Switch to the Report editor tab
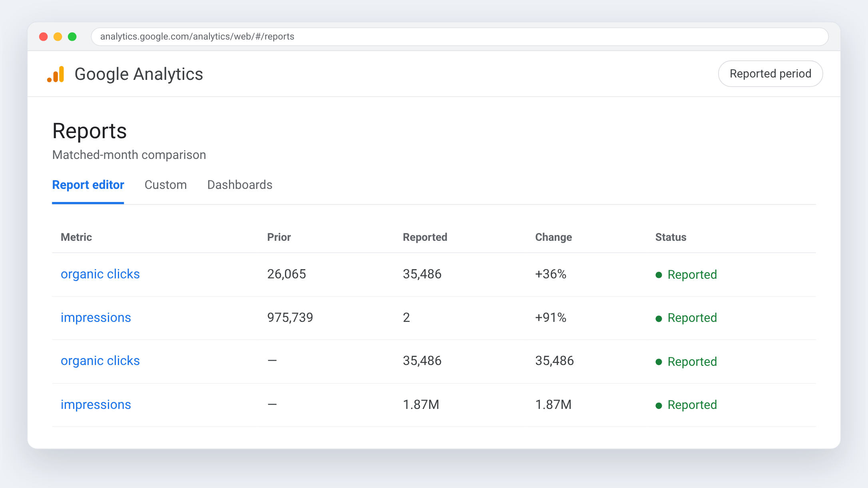This screenshot has height=488, width=868. tap(88, 185)
